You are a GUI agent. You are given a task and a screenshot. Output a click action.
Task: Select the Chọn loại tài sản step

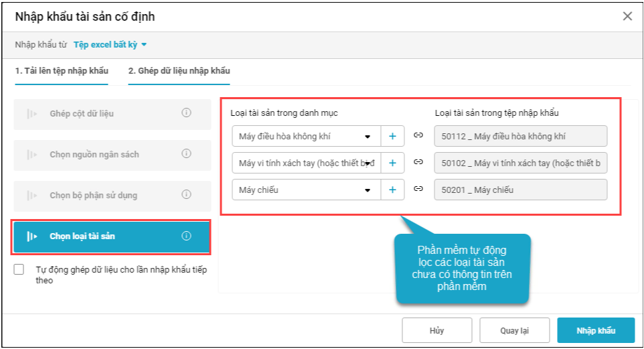click(111, 236)
